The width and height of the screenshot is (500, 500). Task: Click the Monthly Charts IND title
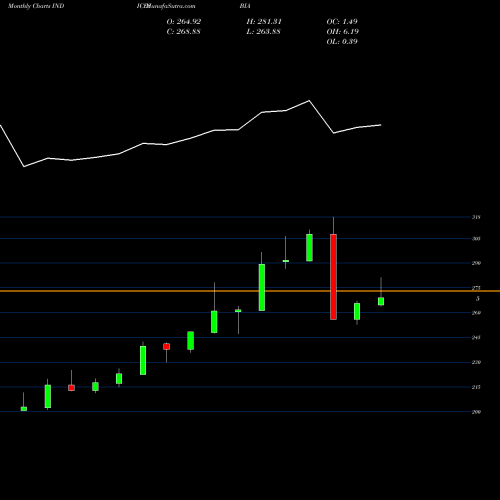tap(36, 6)
